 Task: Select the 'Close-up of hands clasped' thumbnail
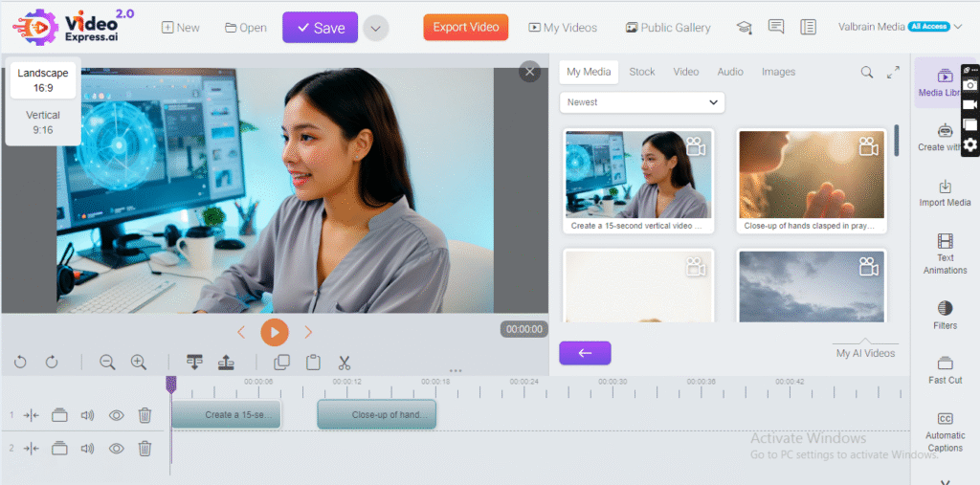click(x=812, y=181)
